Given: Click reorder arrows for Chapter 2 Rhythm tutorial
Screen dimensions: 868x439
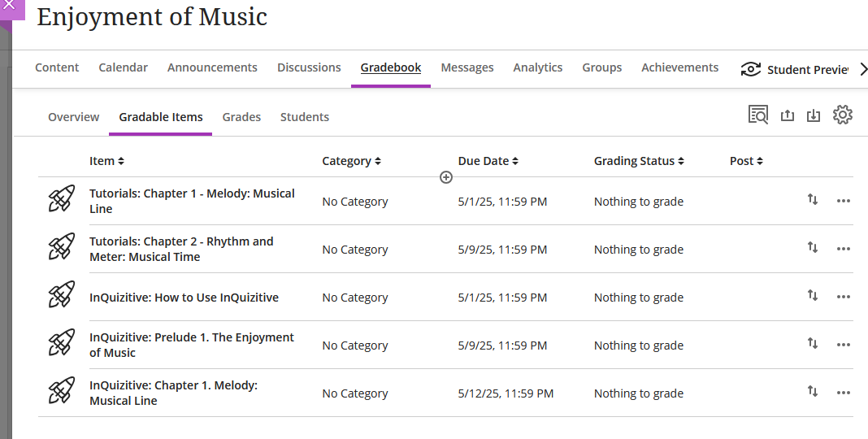Looking at the screenshot, I should (812, 248).
